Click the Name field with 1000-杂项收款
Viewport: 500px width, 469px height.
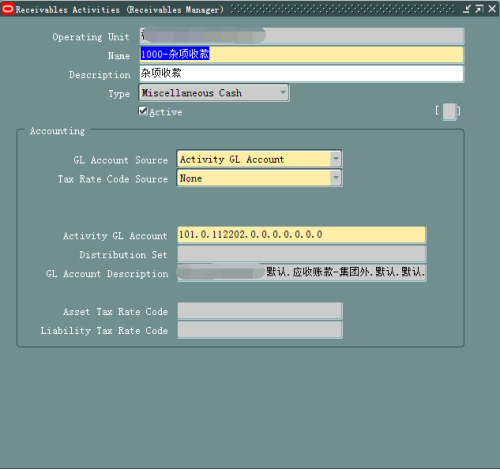[x=302, y=55]
